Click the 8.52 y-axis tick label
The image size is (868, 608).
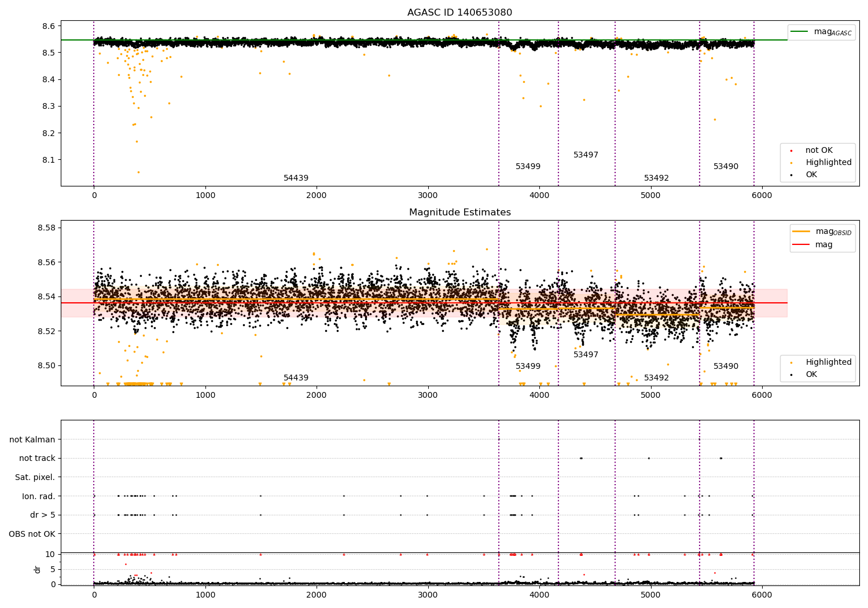(x=47, y=331)
